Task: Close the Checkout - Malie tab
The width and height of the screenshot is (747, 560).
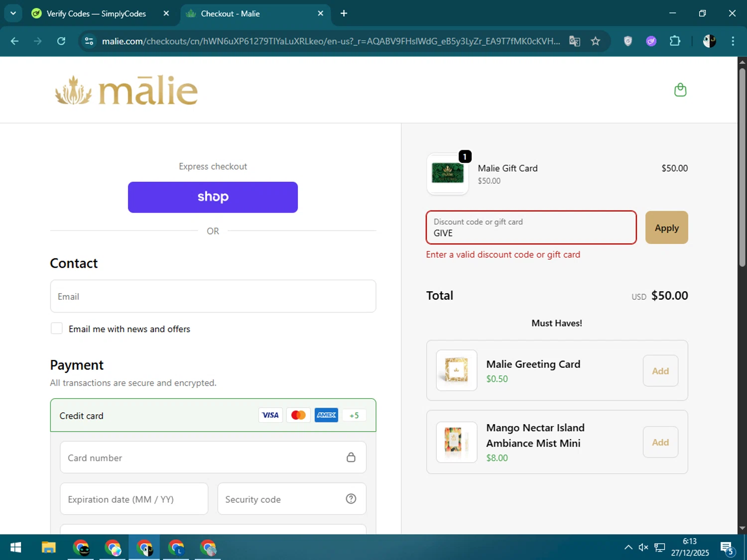Action: coord(321,13)
